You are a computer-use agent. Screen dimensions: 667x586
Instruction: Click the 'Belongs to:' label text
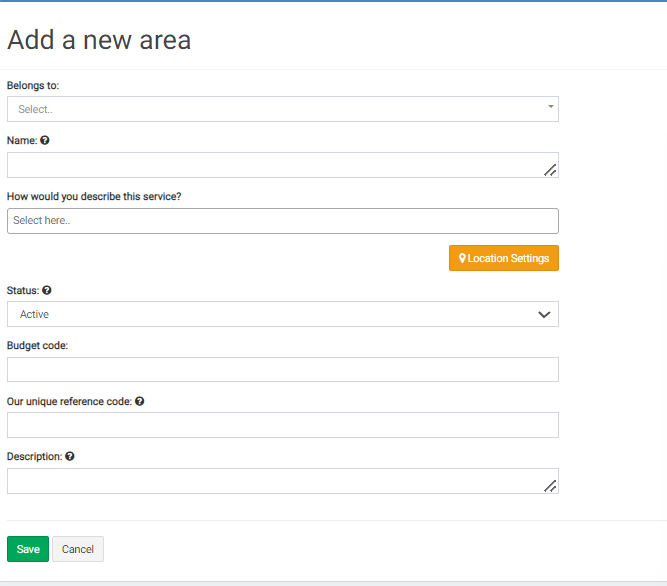(x=33, y=86)
